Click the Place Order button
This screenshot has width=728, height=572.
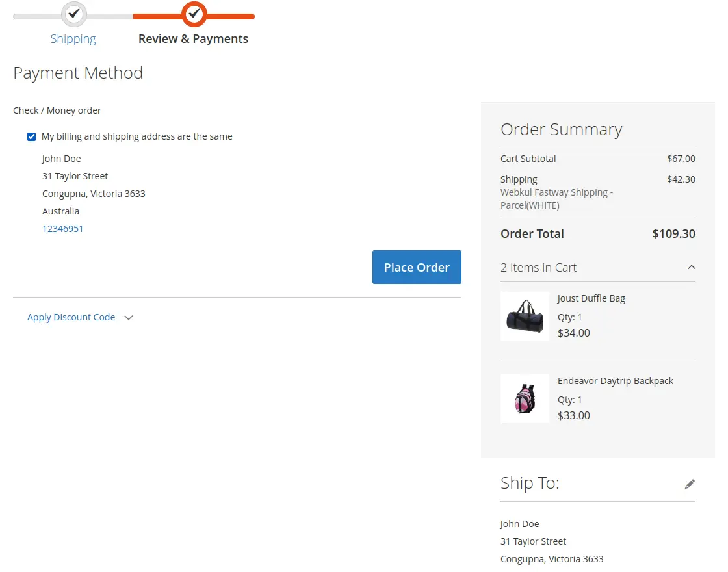[417, 267]
